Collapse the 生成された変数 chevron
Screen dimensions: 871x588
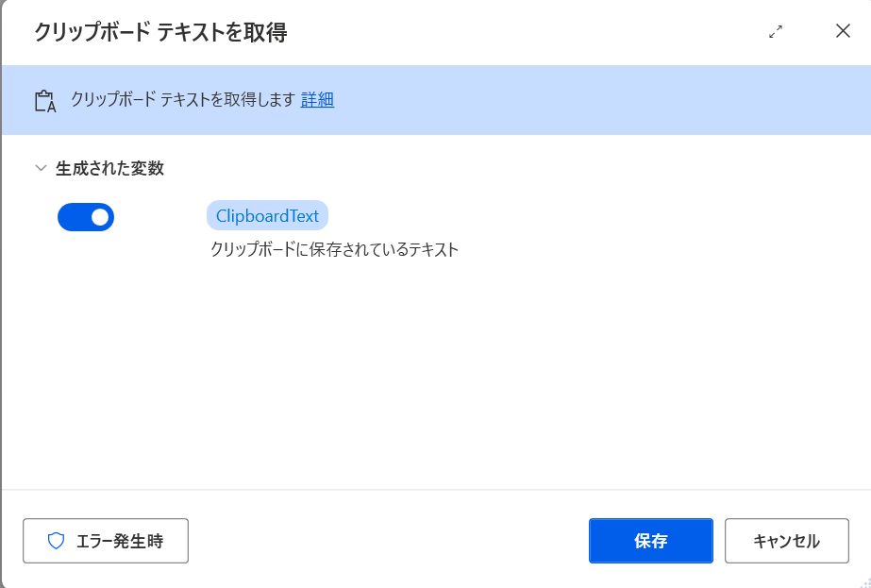tap(41, 168)
